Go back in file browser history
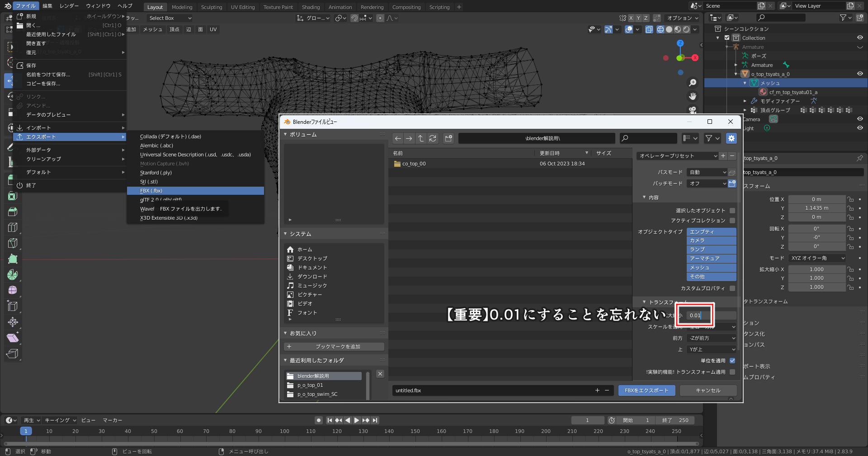Image resolution: width=868 pixels, height=456 pixels. tap(398, 138)
